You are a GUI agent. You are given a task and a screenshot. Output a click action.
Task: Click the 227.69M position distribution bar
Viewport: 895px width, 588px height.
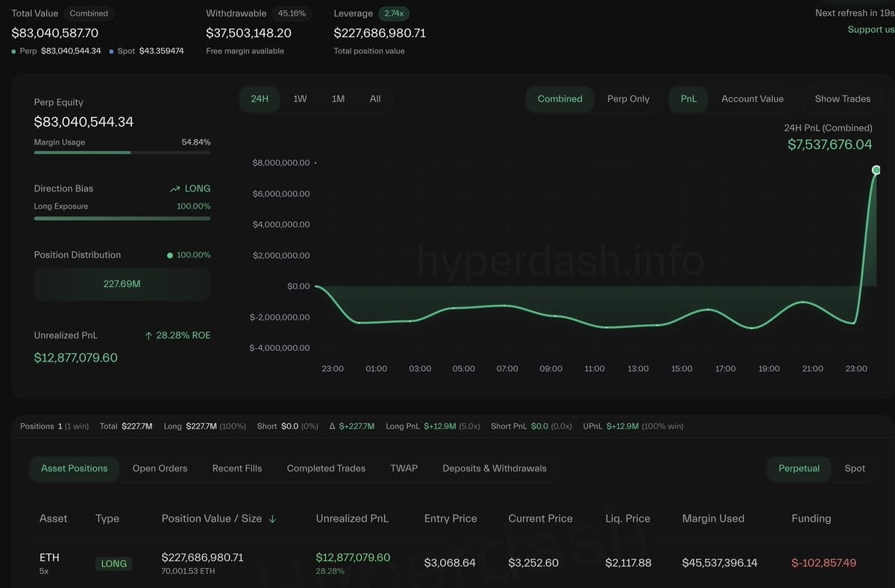click(122, 284)
